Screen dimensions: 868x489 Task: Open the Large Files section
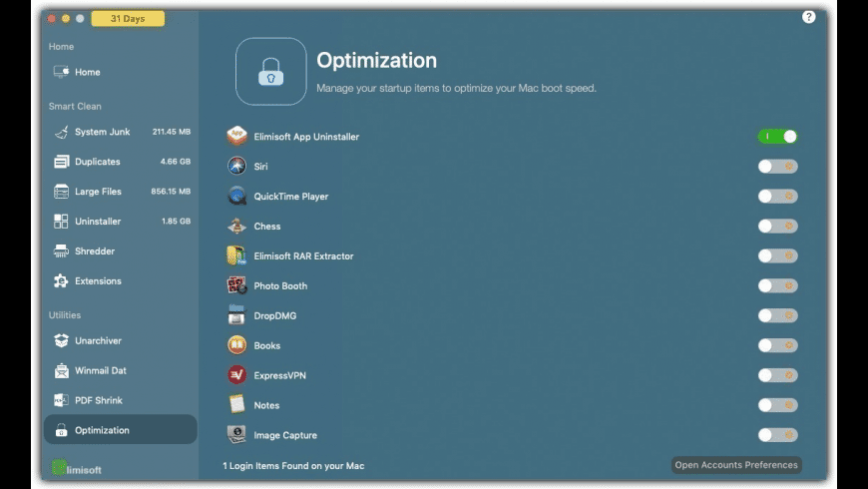click(120, 192)
